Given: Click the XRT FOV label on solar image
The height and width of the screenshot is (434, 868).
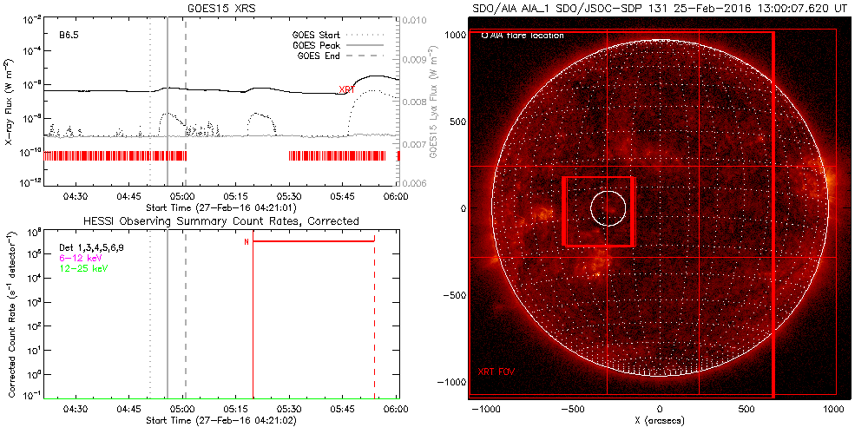Looking at the screenshot, I should point(496,372).
